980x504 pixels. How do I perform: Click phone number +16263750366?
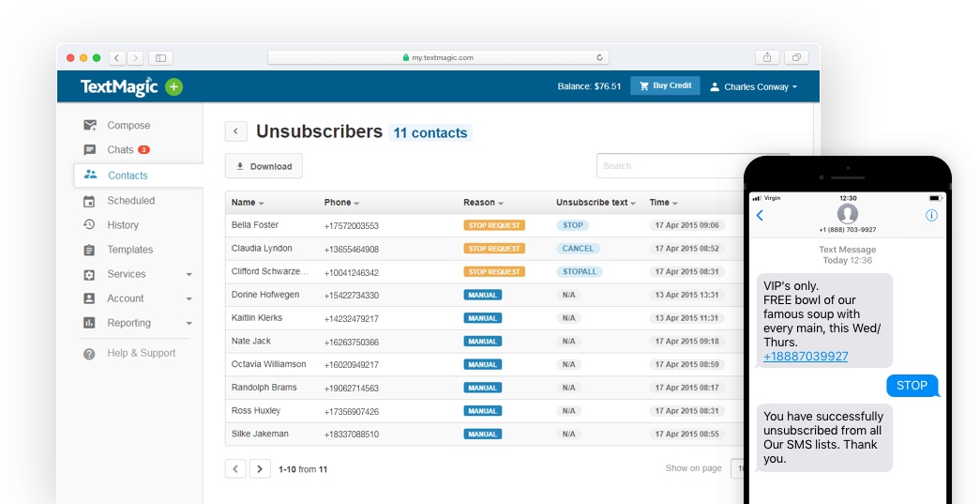click(352, 342)
